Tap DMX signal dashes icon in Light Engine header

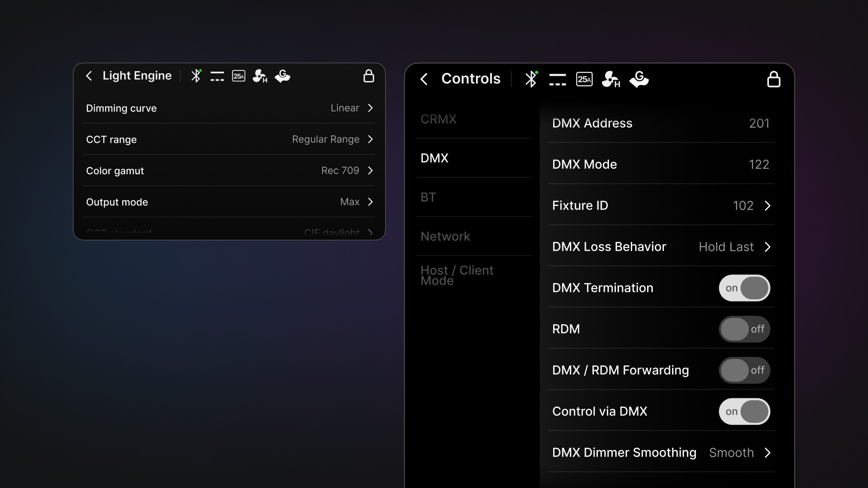(217, 76)
